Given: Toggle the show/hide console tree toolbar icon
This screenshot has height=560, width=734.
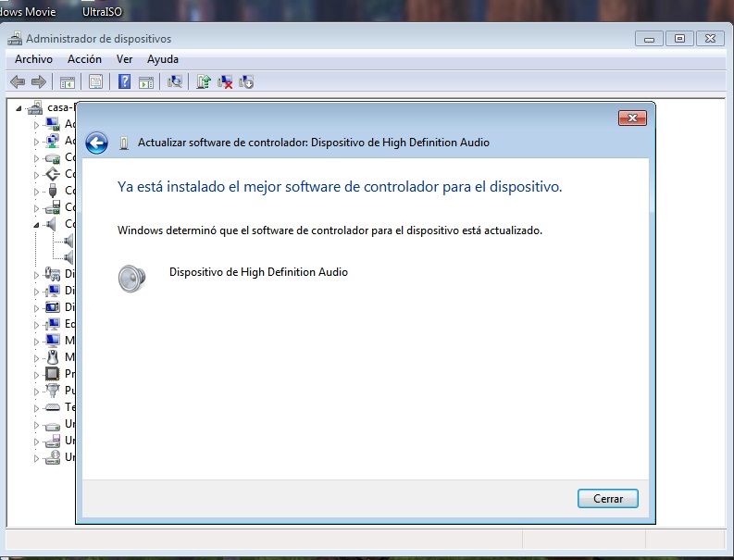Looking at the screenshot, I should pos(68,82).
